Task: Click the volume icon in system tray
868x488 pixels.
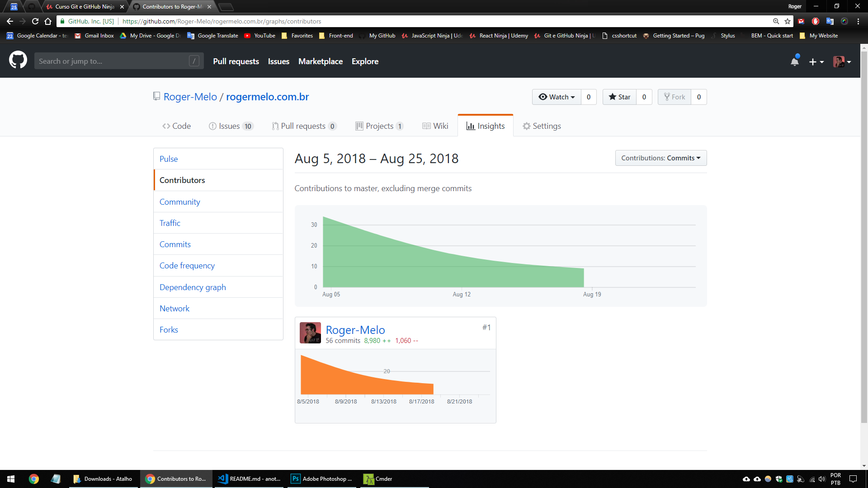Action: (x=822, y=479)
